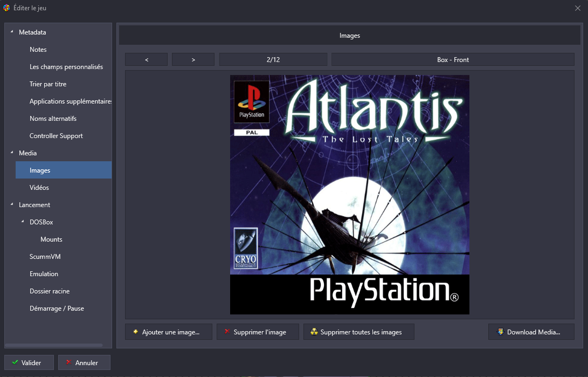Go to Trier par titre
Viewport: 588px width, 377px height.
point(48,84)
